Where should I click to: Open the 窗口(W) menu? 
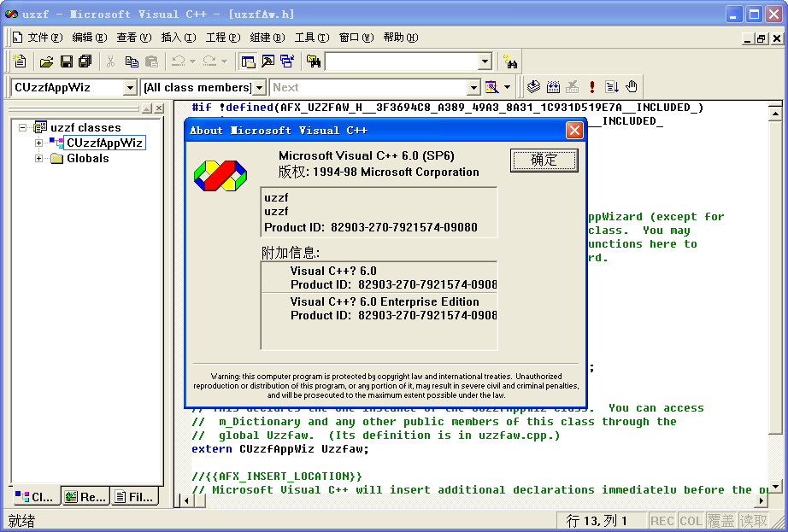coord(356,38)
